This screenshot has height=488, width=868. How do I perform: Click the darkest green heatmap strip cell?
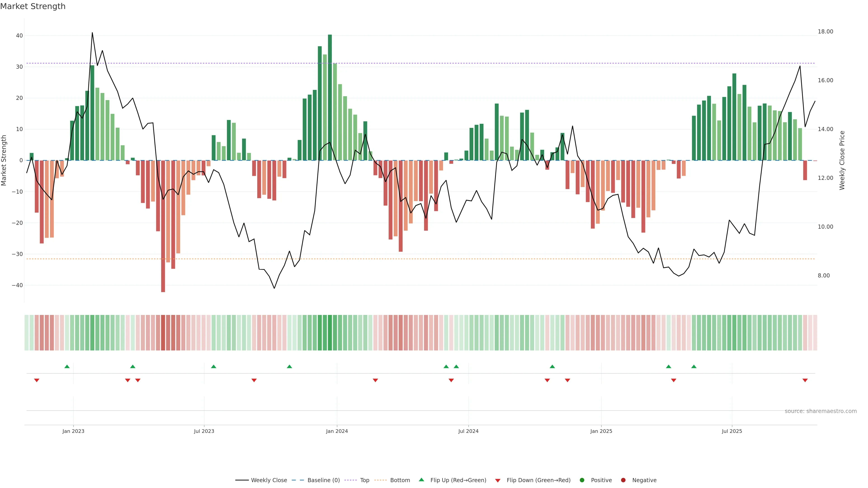330,332
